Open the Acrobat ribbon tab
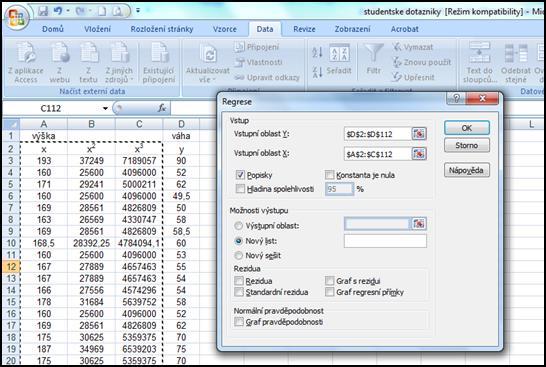 coord(404,29)
